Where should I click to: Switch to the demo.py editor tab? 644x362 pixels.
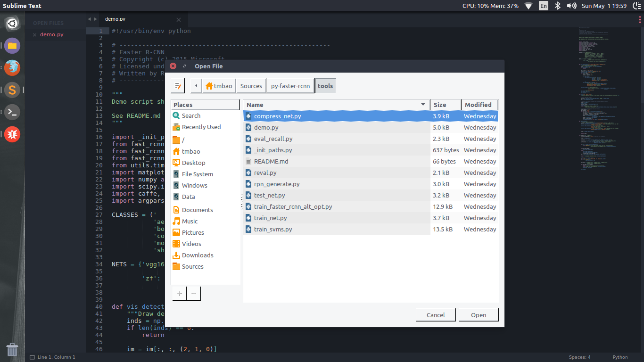116,19
